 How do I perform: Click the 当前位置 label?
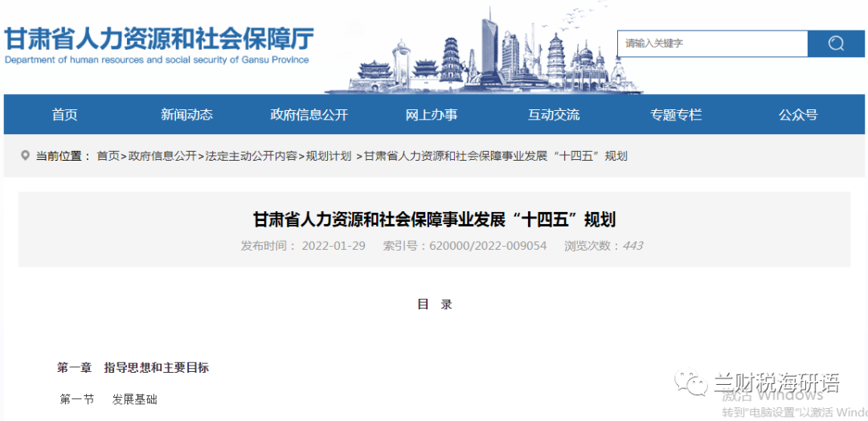click(x=63, y=156)
